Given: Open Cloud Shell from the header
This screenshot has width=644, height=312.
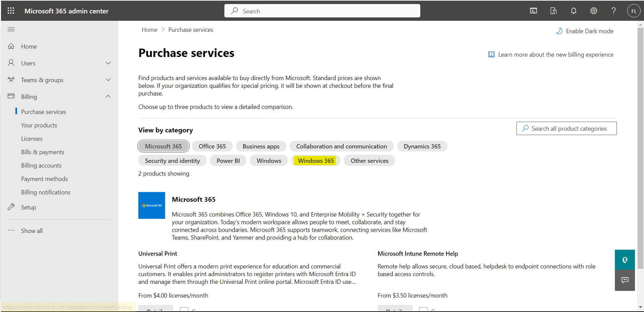Looking at the screenshot, I should coord(533,11).
